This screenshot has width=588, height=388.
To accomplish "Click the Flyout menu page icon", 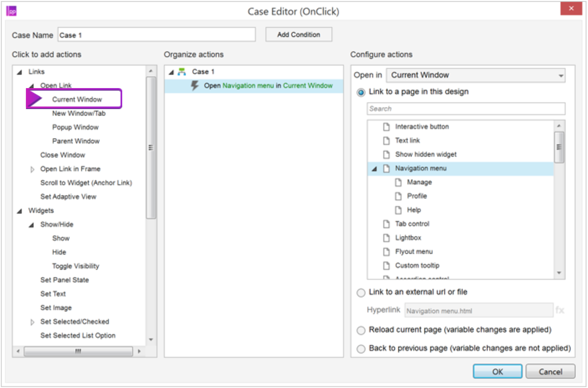I will pyautogui.click(x=386, y=251).
